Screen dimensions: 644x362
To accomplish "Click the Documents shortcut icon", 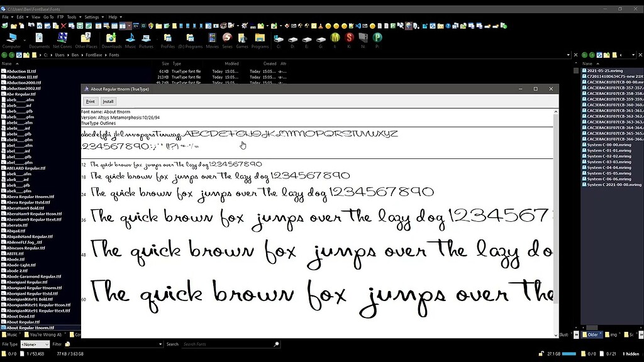I will [x=39, y=38].
